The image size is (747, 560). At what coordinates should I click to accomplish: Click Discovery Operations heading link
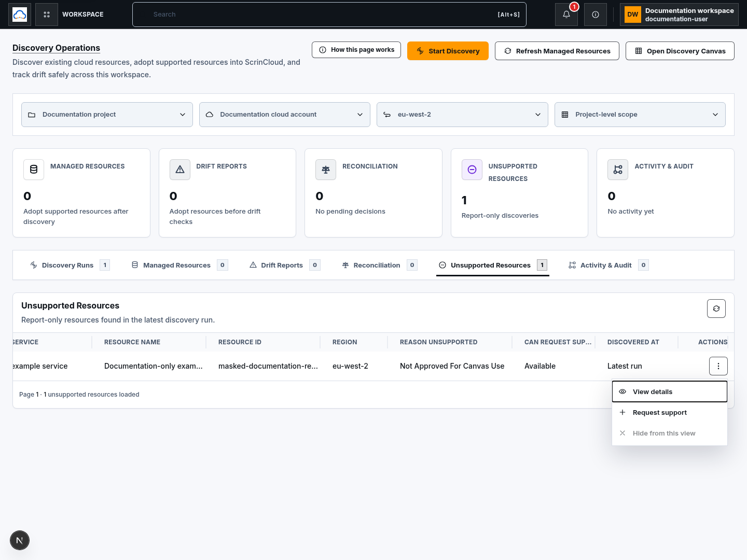click(x=56, y=48)
